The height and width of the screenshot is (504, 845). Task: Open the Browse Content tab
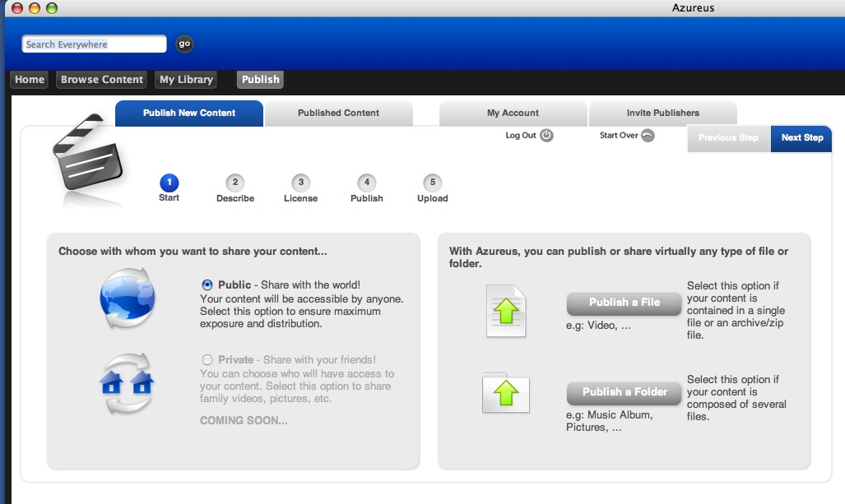(x=102, y=80)
